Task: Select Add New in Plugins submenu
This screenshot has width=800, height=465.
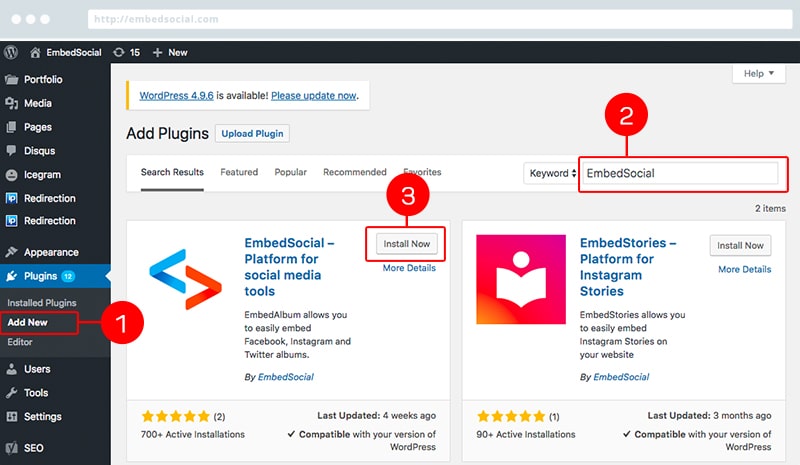Action: point(28,323)
